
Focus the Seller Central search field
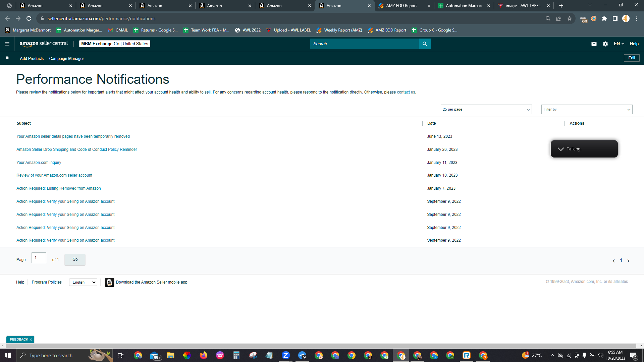coord(364,44)
